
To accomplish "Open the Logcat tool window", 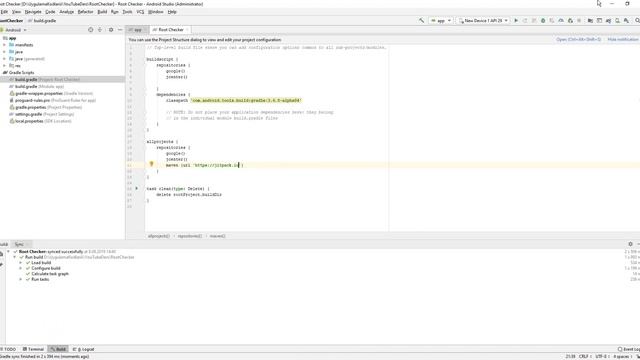I will click(83, 349).
